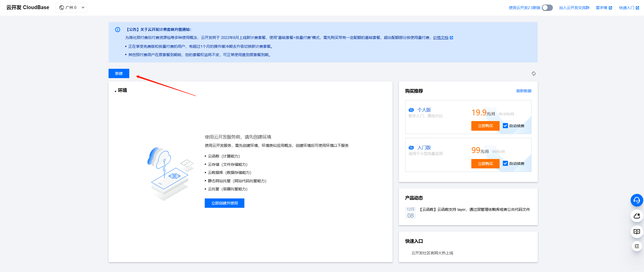Click the 19.9元/月 price text
This screenshot has height=272, width=644.
pos(483,113)
